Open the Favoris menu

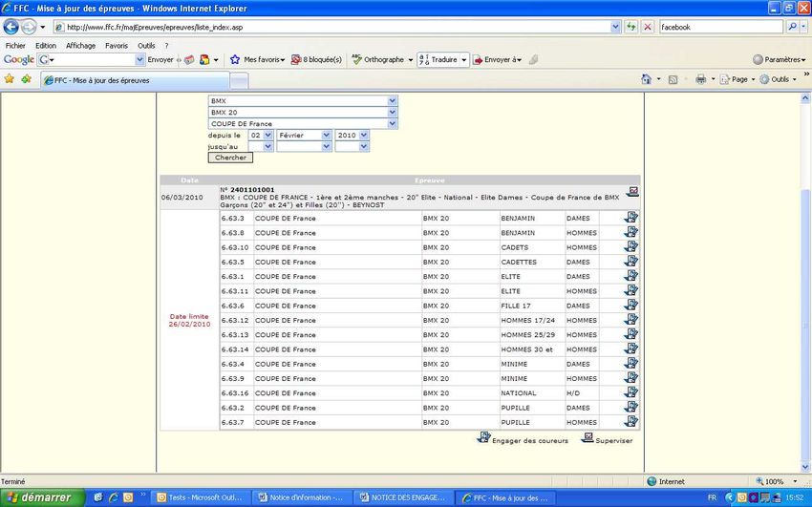116,45
